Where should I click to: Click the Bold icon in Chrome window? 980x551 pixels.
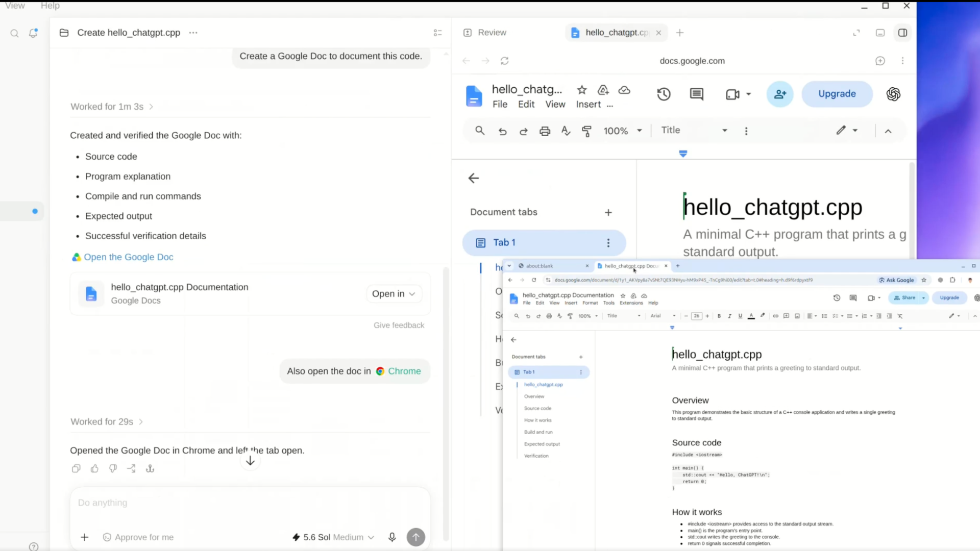pyautogui.click(x=719, y=316)
